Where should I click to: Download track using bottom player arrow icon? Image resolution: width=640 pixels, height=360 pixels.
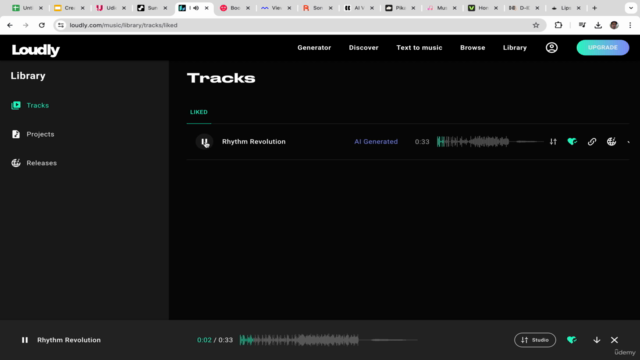pyautogui.click(x=597, y=340)
